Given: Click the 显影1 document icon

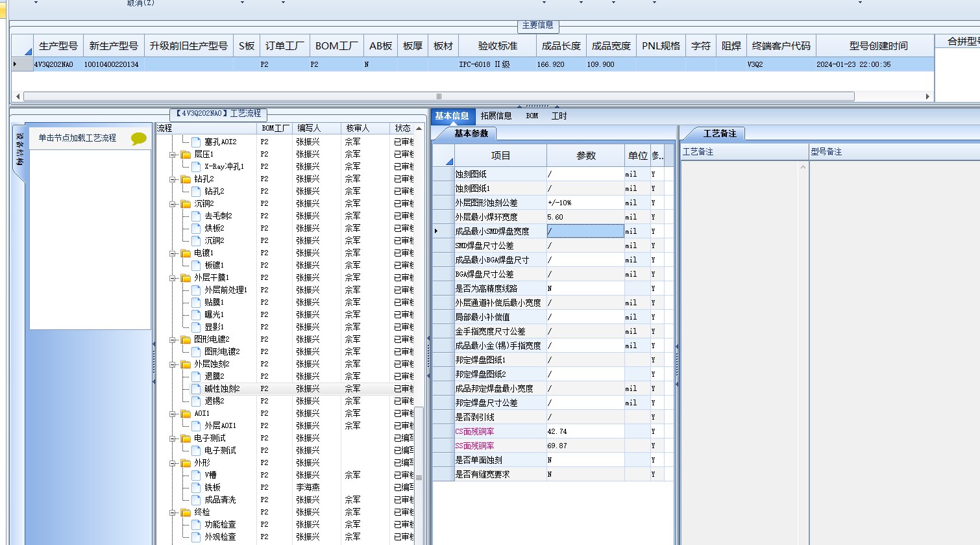Looking at the screenshot, I should pos(196,327).
